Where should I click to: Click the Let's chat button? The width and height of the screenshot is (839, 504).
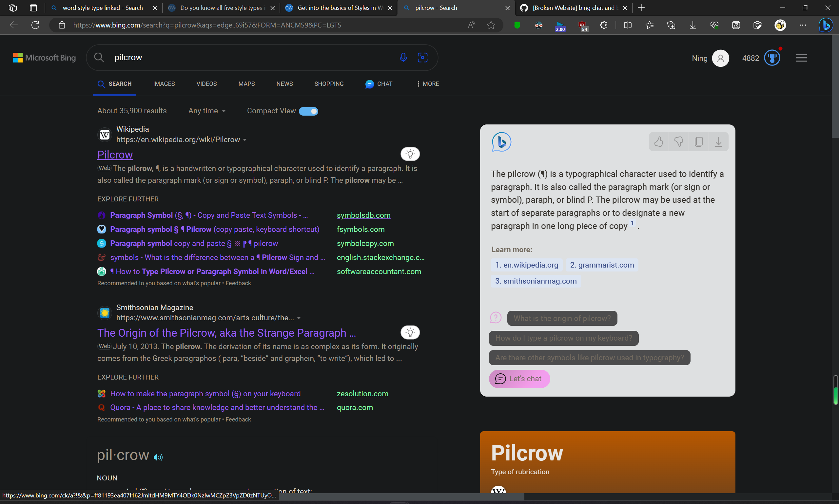[519, 378]
